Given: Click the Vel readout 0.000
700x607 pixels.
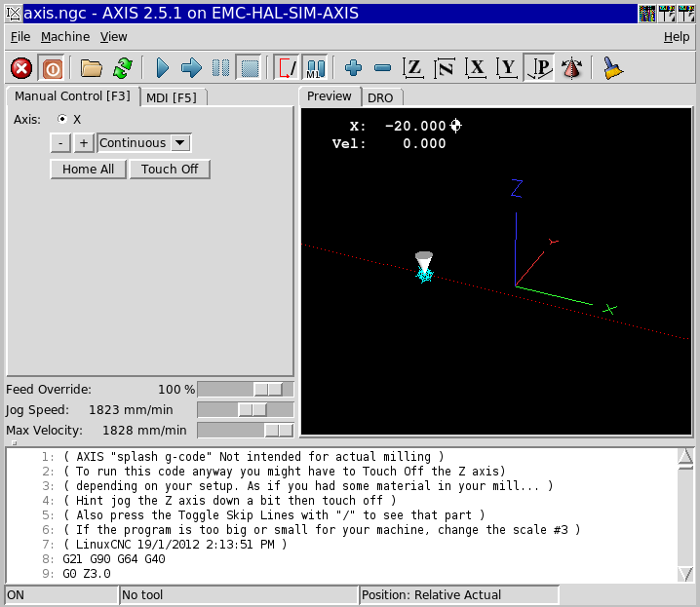Looking at the screenshot, I should 424,143.
